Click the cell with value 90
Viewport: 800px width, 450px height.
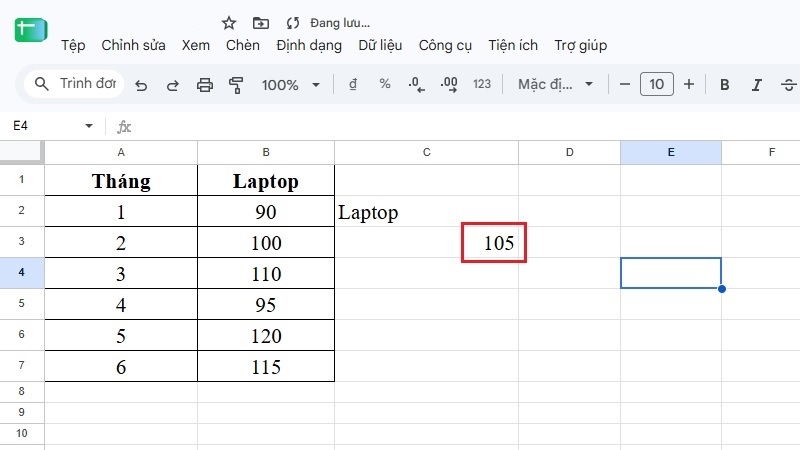(x=266, y=211)
